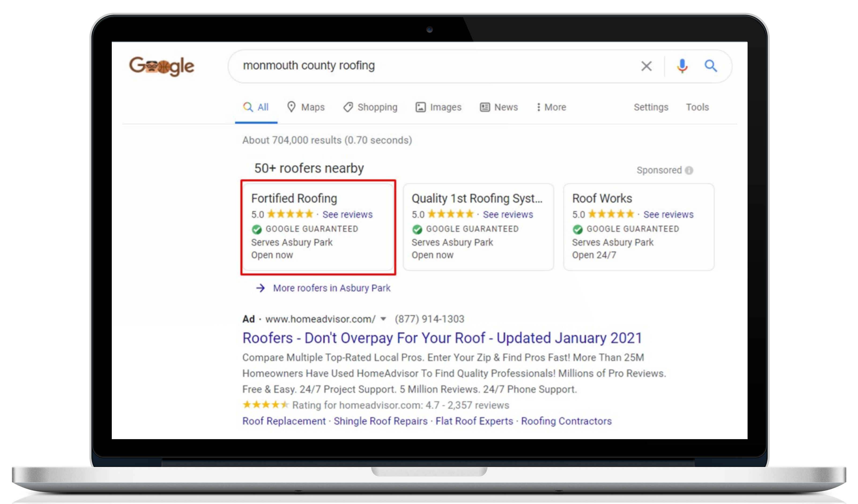
Task: Click the Open 24/7 text for Roof Works
Action: (x=594, y=255)
